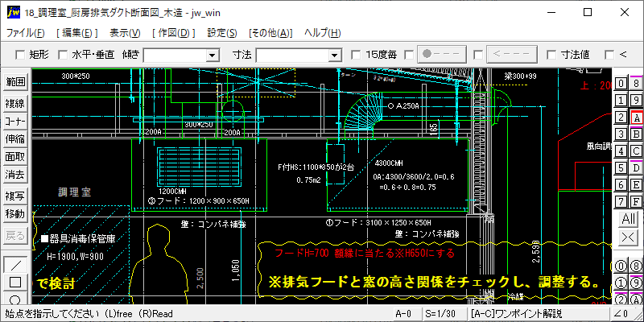Open the 表示(V) menu
The image size is (644, 322).
coord(126,33)
